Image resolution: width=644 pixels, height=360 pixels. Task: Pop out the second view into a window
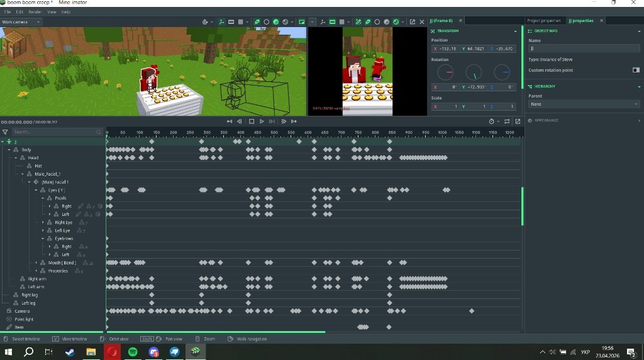[413, 22]
